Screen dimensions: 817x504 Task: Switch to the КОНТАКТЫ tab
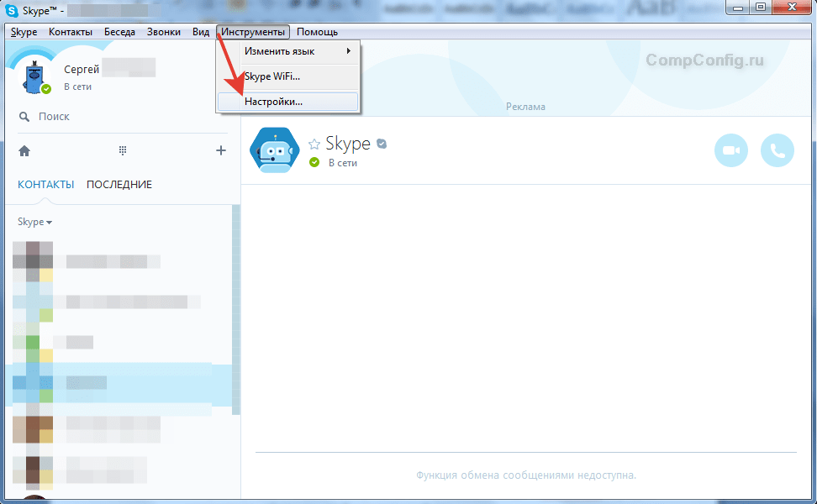click(x=46, y=184)
